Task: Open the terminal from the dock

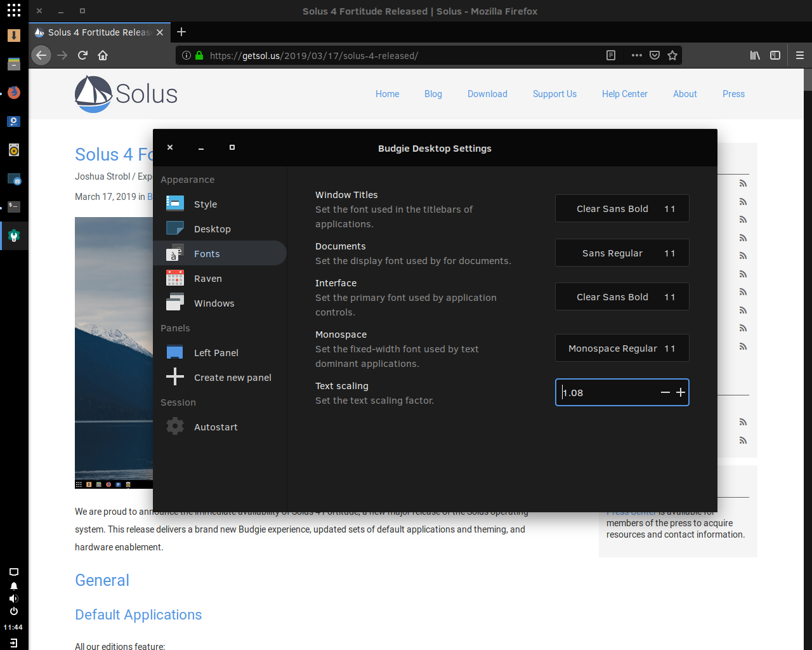Action: [x=14, y=206]
